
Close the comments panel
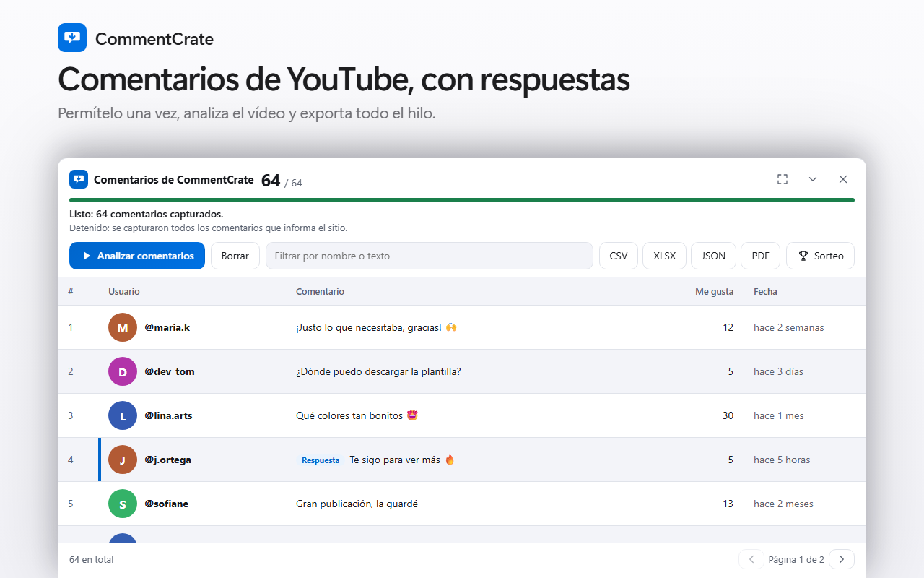[843, 179]
